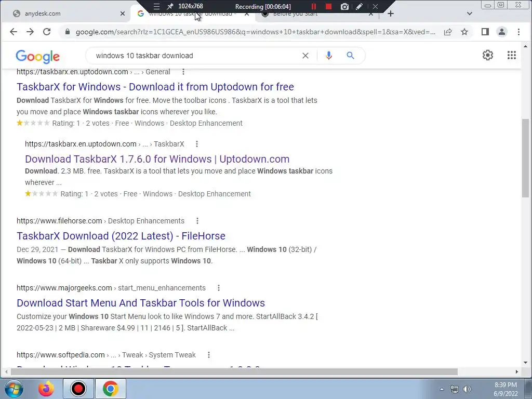This screenshot has width=532, height=399.
Task: Open Chrome's three-dot menu
Action: tap(518, 32)
